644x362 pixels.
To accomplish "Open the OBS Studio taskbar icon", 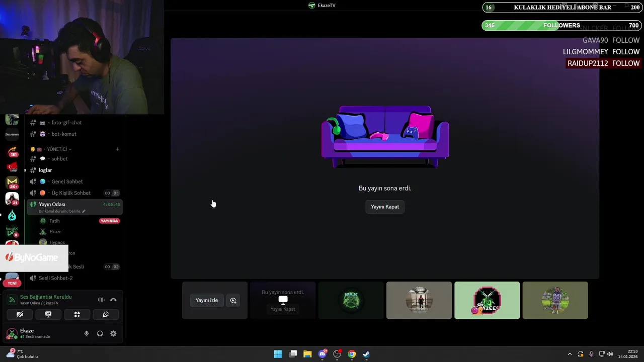I will [337, 354].
